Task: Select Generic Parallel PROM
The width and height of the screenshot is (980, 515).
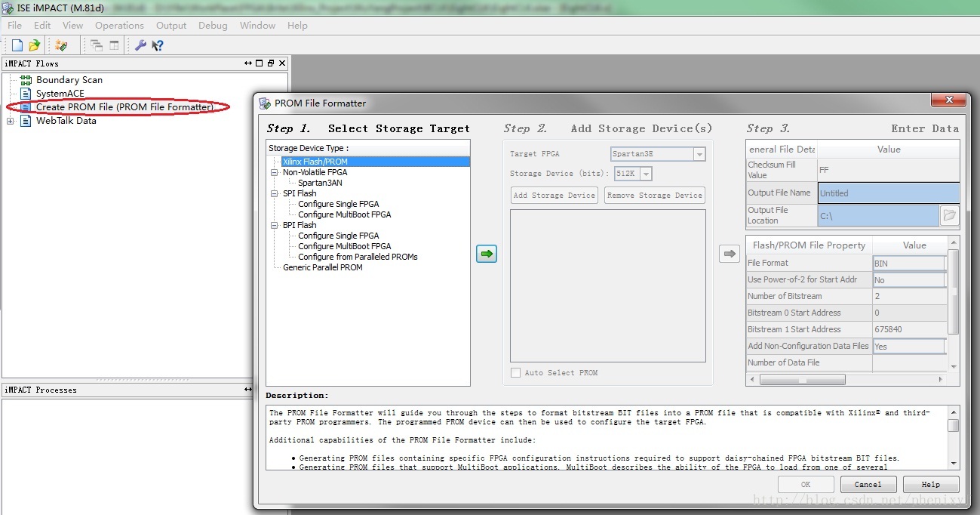Action: (322, 267)
